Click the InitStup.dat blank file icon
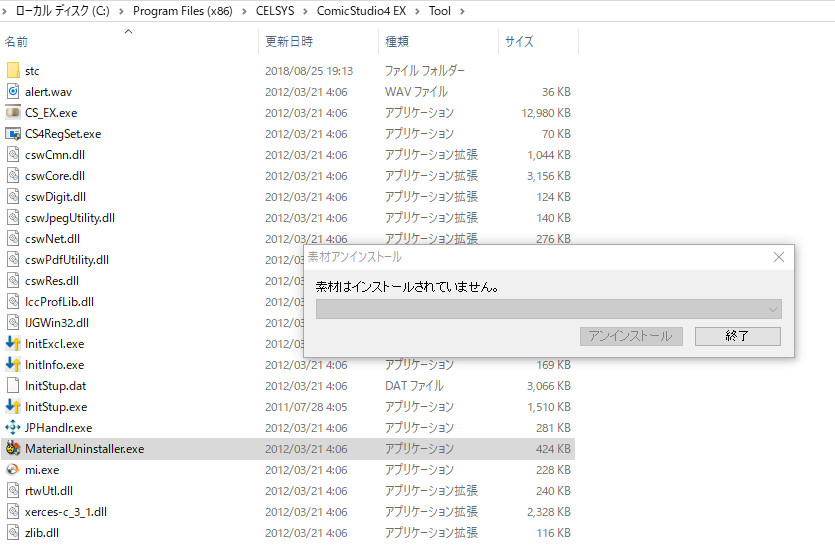Image resolution: width=835 pixels, height=550 pixels. 13,385
